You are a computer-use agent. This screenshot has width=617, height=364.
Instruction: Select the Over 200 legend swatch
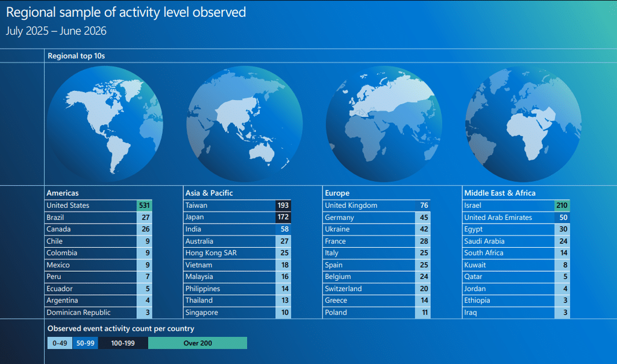(x=198, y=343)
